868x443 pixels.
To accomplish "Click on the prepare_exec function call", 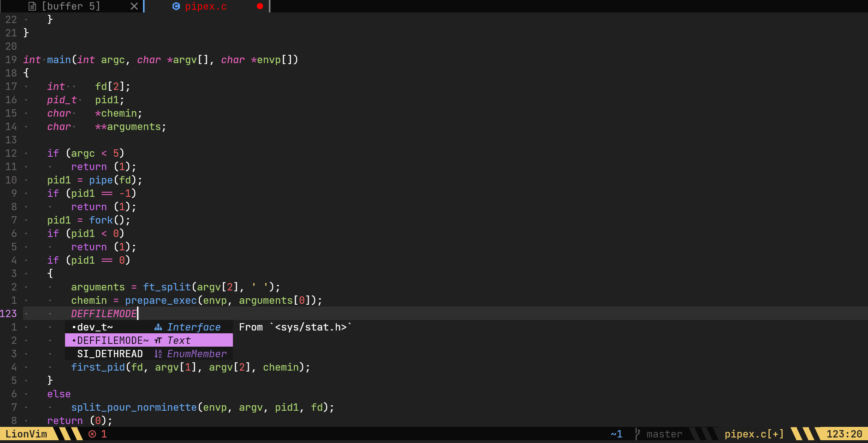I will point(161,301).
